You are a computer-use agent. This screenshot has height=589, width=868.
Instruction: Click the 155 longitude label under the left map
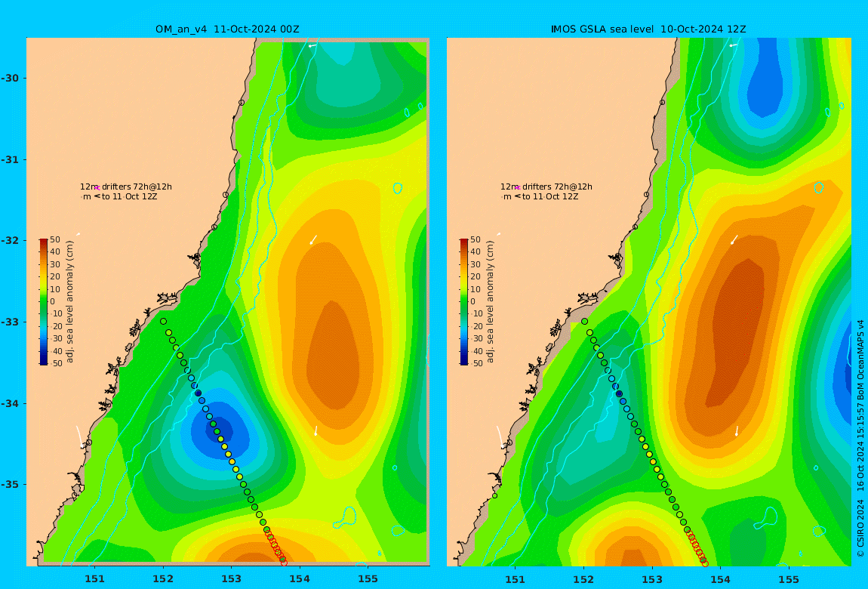pyautogui.click(x=368, y=579)
